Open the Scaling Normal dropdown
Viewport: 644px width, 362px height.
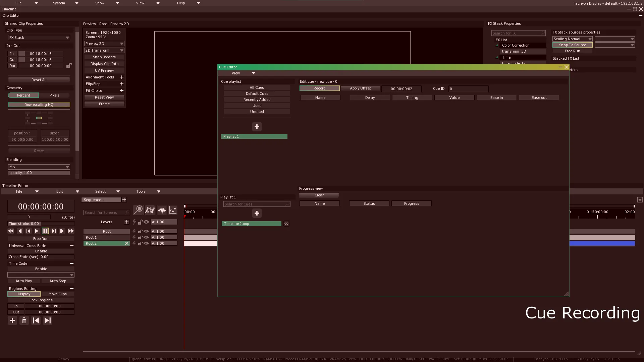(573, 39)
